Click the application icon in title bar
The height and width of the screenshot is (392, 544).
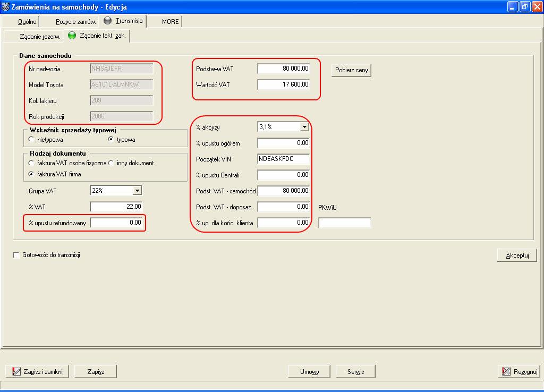pyautogui.click(x=5, y=6)
